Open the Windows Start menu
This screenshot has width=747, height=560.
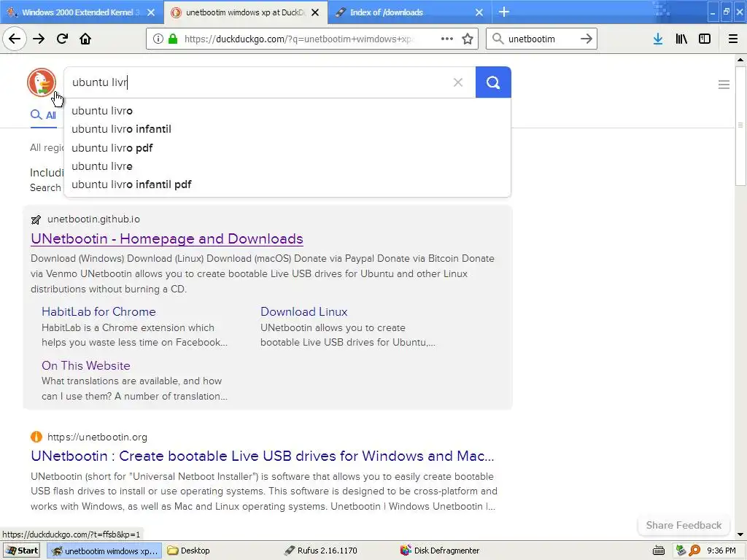click(x=22, y=551)
